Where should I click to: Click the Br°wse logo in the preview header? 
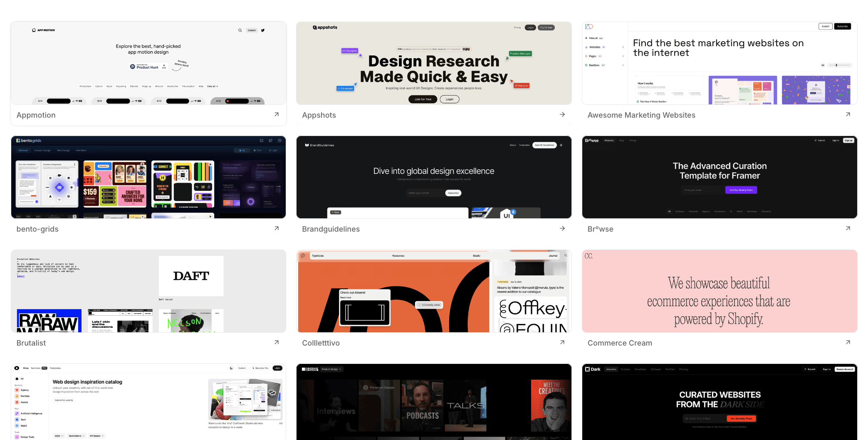tap(592, 141)
